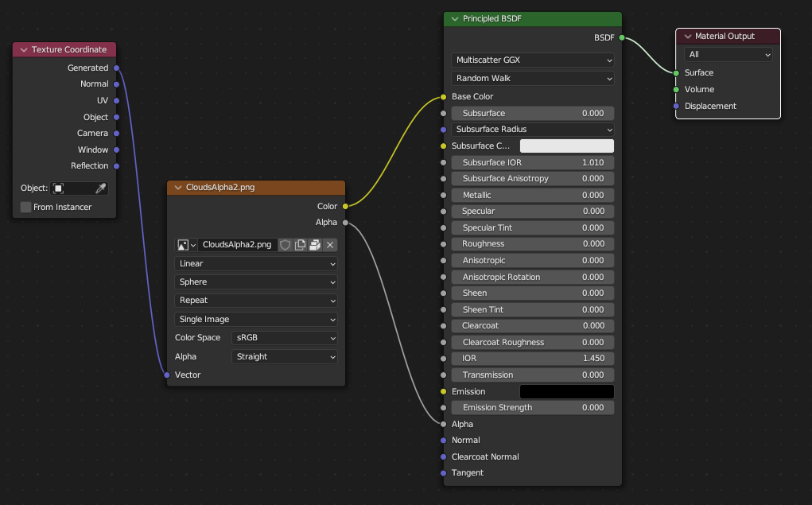812x505 pixels.
Task: Collapse the Material Output node
Action: [688, 37]
